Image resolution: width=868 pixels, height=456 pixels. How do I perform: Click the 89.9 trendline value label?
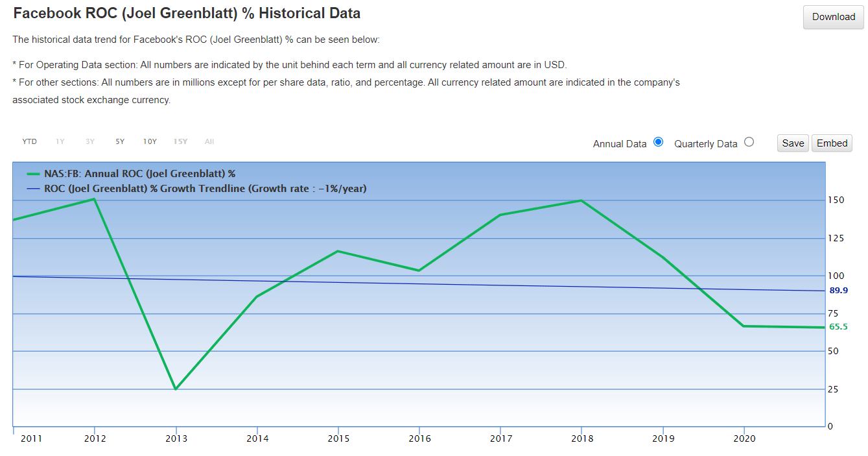[x=838, y=291]
